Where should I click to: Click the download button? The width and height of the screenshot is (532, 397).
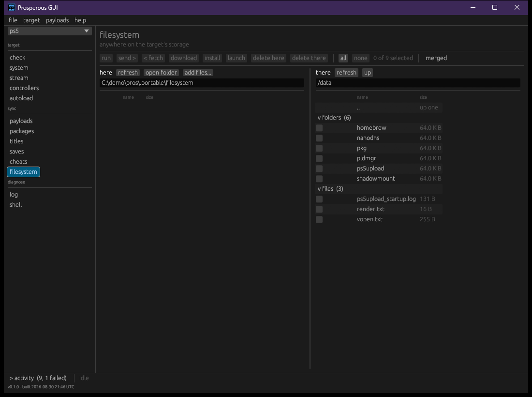[184, 58]
